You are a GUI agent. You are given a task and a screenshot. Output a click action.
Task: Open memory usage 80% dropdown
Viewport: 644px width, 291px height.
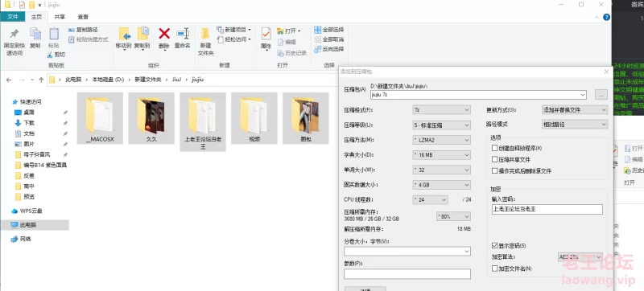(x=453, y=216)
